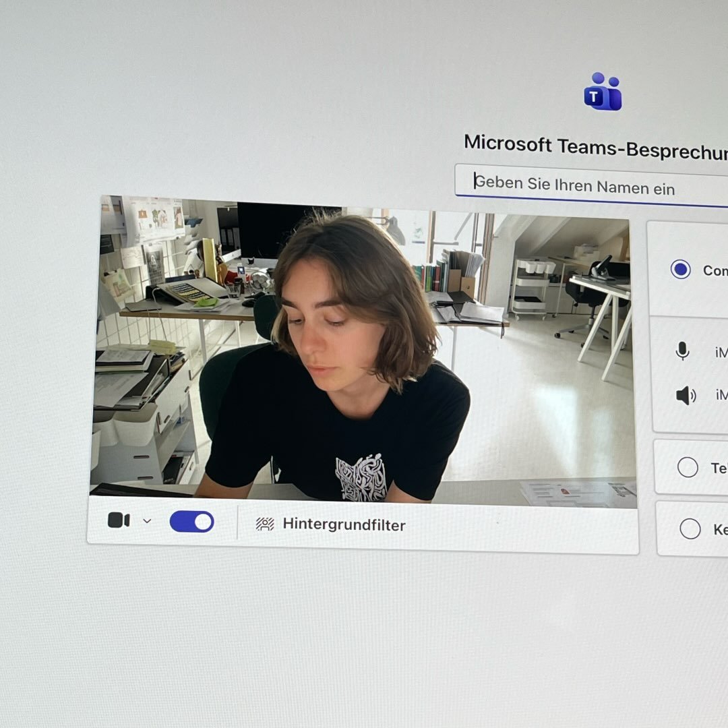Image resolution: width=728 pixels, height=728 pixels.
Task: Click the background effects icon beside Hintergrundfilter
Action: click(265, 524)
